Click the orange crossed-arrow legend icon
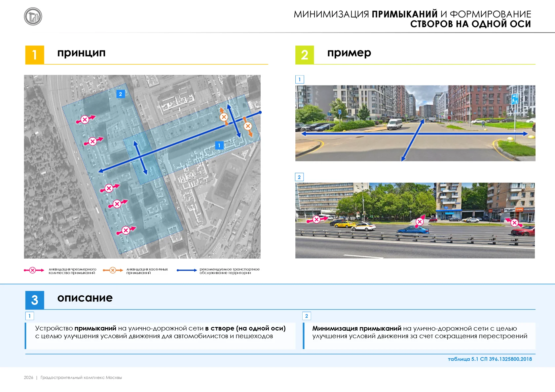The image size is (555, 392). pyautogui.click(x=113, y=270)
